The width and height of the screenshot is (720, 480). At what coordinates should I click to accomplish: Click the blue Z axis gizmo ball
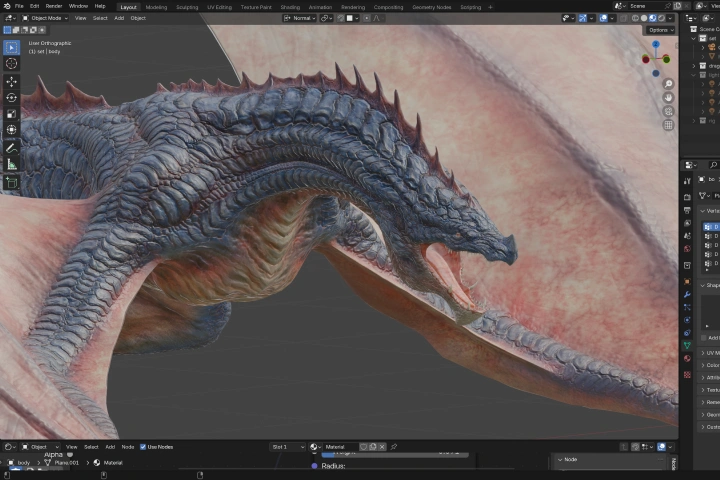(656, 44)
